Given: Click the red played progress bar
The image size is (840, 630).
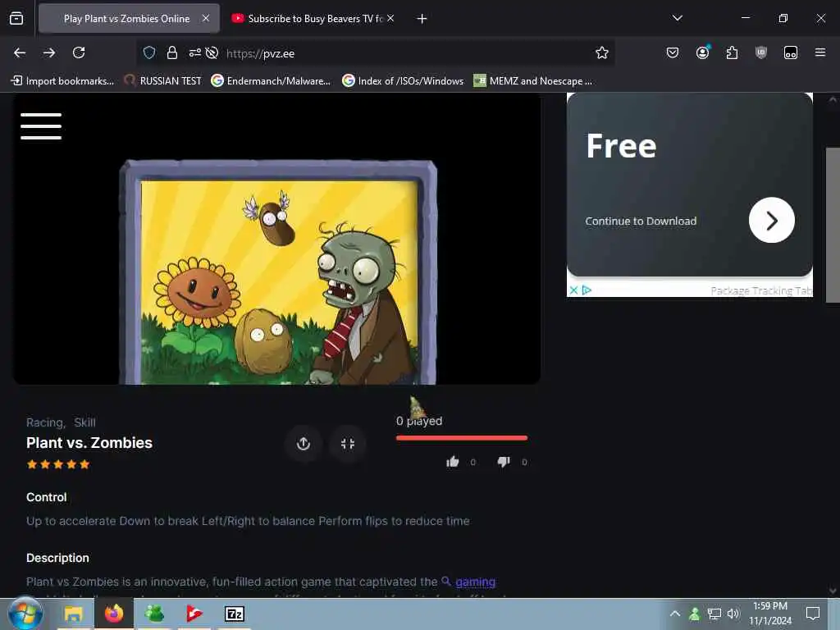Looking at the screenshot, I should coord(462,438).
